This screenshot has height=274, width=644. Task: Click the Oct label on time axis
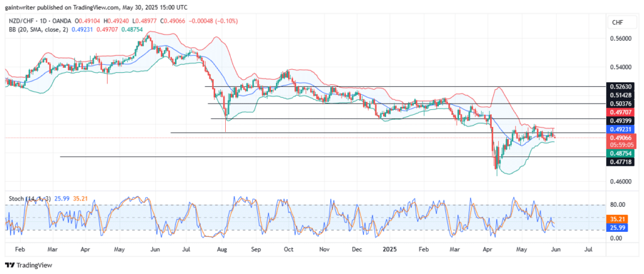[x=289, y=249]
